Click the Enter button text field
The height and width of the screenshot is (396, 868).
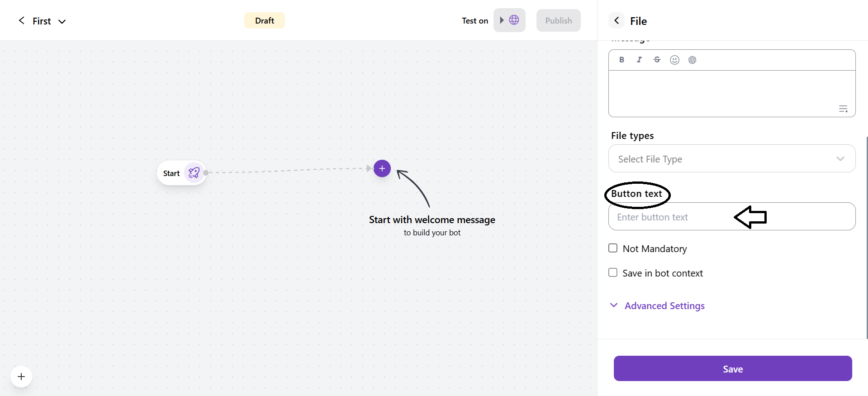pos(674,217)
